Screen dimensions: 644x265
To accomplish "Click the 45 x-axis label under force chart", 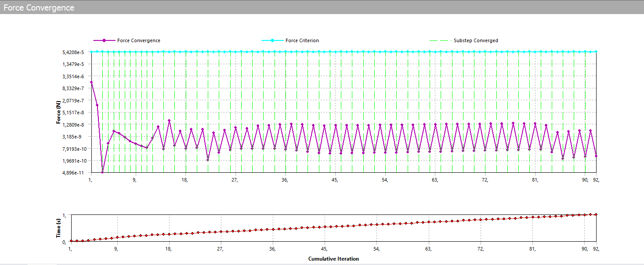I will pos(334,180).
